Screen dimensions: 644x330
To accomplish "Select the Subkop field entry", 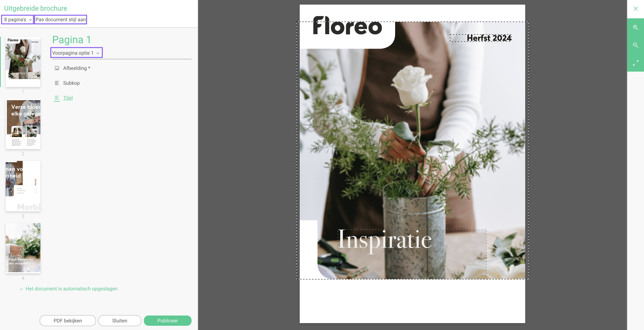I will coord(71,83).
